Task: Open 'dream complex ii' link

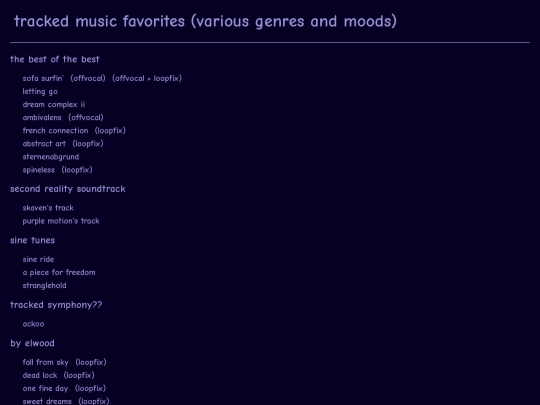Action: click(x=54, y=104)
